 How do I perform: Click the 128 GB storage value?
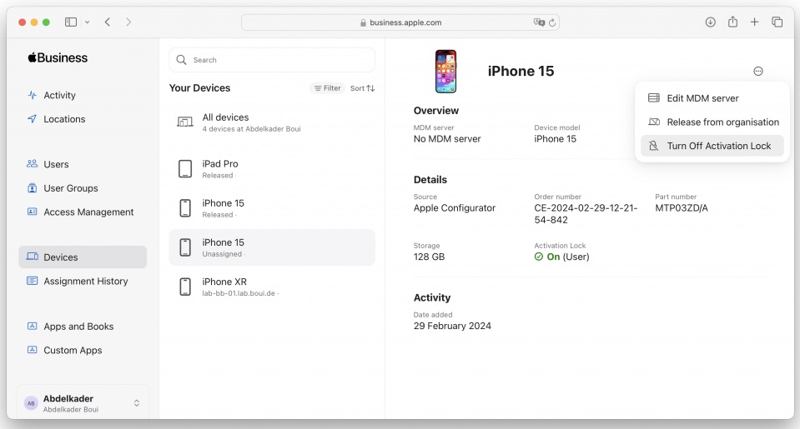coord(429,257)
